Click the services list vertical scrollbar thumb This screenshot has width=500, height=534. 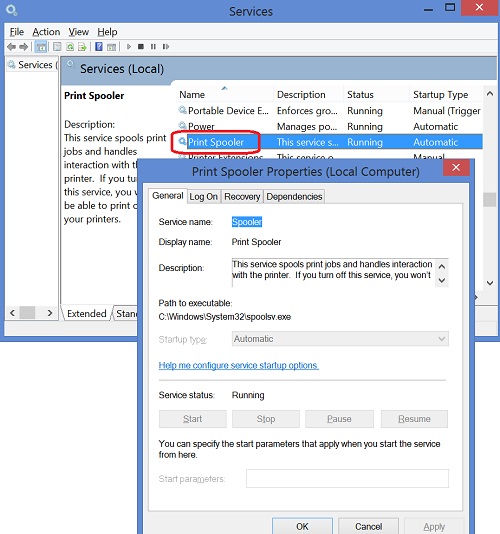[490, 200]
